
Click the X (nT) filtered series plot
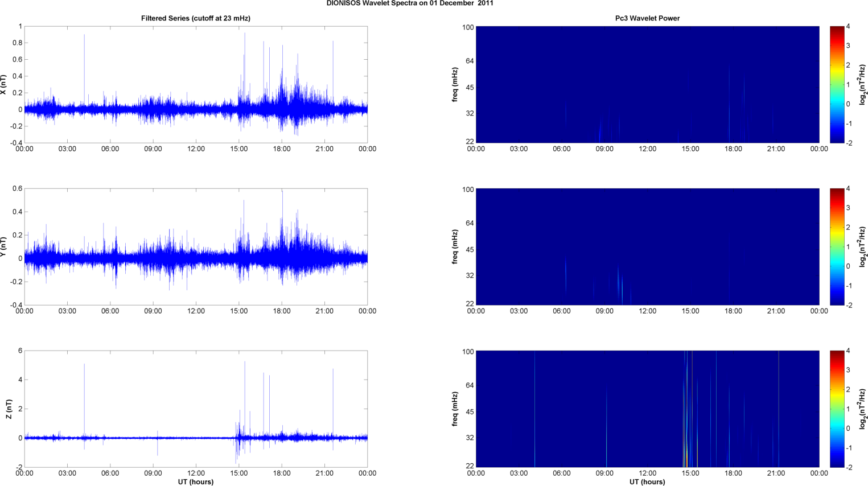pyautogui.click(x=196, y=84)
